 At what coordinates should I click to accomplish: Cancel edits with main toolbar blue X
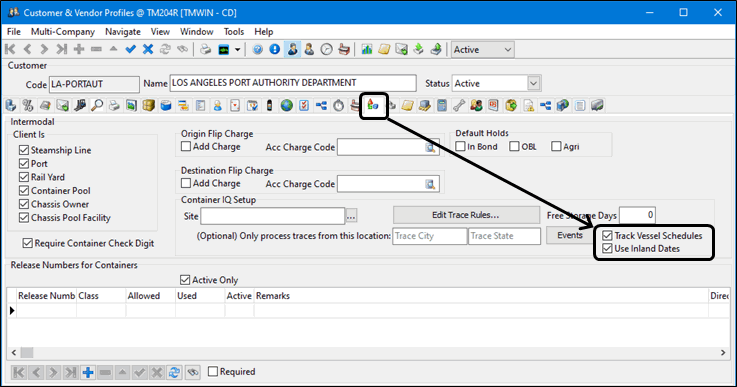click(x=148, y=49)
